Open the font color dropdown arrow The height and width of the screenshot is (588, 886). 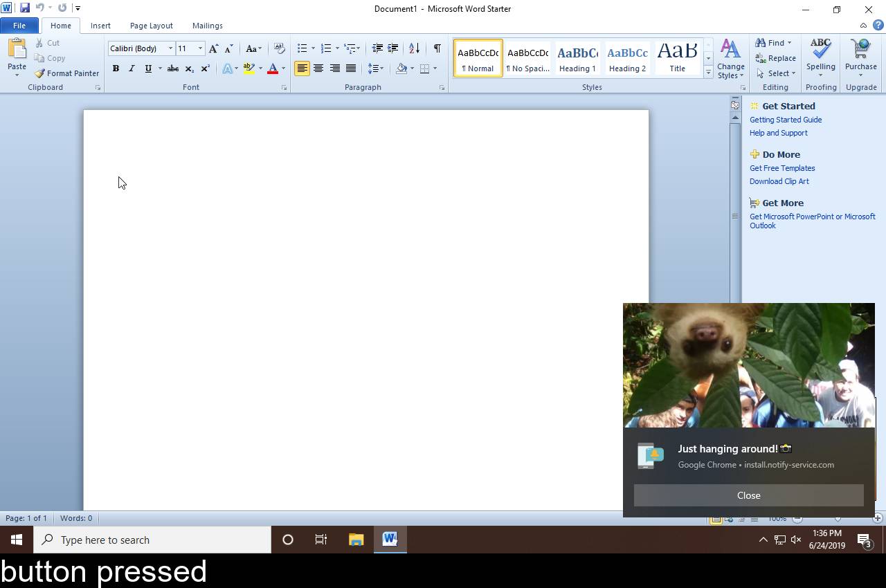pos(283,68)
